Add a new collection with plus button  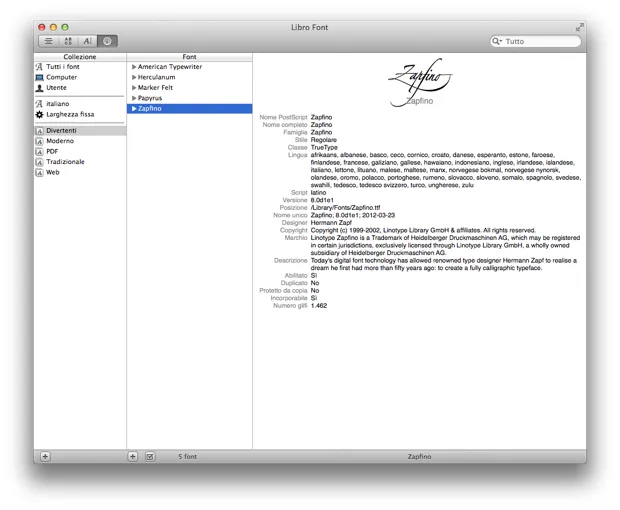(45, 457)
